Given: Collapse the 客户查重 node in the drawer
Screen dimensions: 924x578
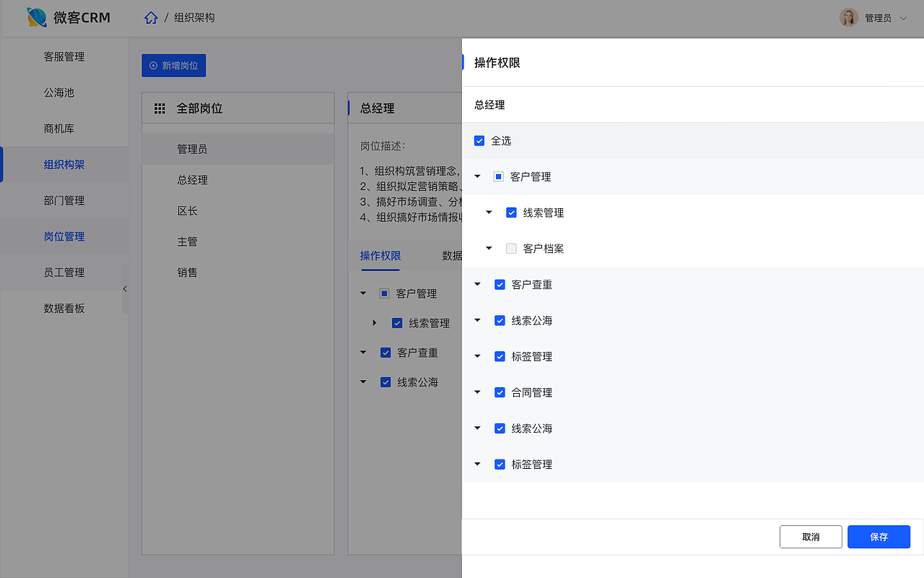Looking at the screenshot, I should click(x=477, y=285).
